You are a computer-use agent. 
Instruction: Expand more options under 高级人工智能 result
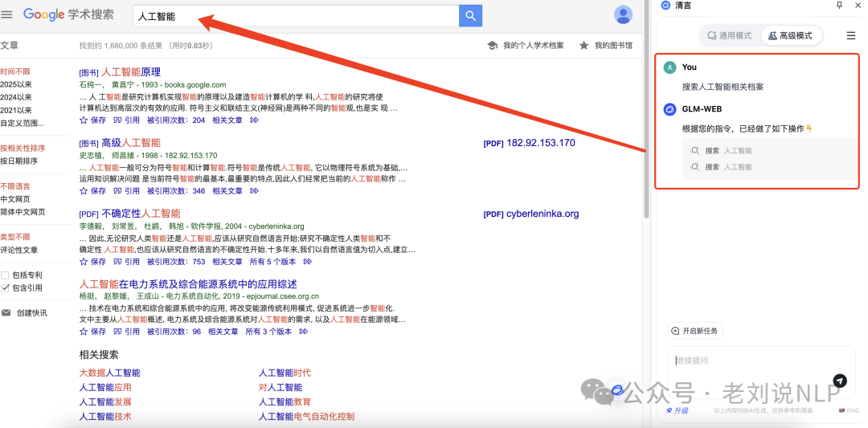pyautogui.click(x=254, y=191)
